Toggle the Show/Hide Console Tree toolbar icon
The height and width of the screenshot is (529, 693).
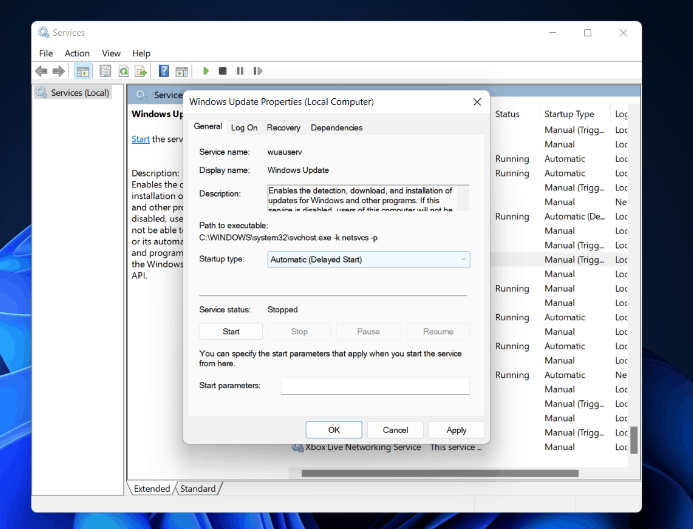tap(83, 71)
